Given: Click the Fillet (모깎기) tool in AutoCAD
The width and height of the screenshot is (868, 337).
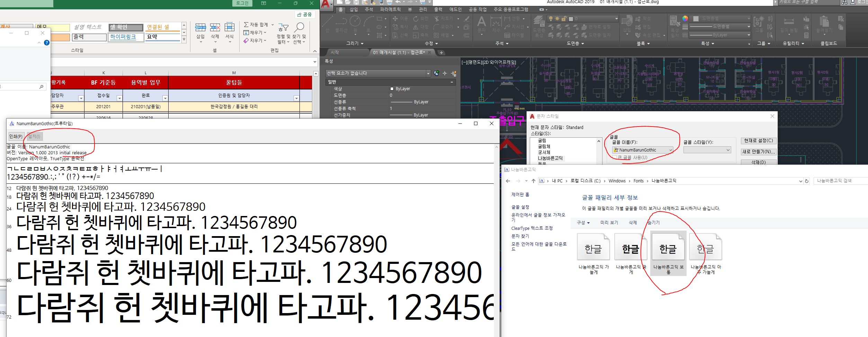Looking at the screenshot, I should tap(443, 27).
